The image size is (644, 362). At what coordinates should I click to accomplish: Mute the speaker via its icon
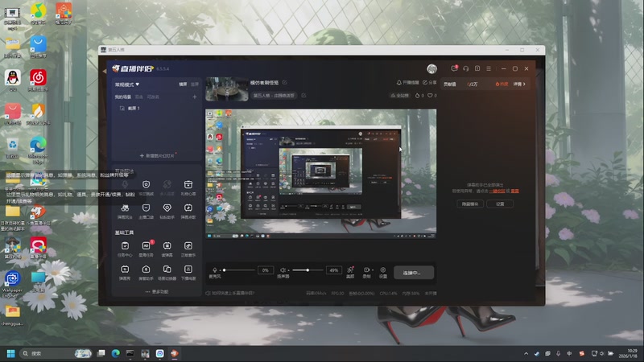pyautogui.click(x=283, y=270)
